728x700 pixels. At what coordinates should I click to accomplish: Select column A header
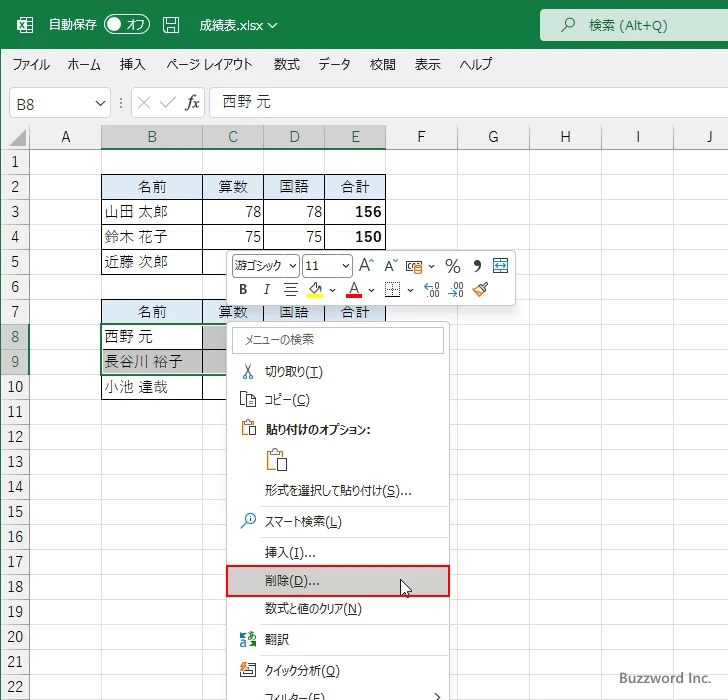point(65,137)
